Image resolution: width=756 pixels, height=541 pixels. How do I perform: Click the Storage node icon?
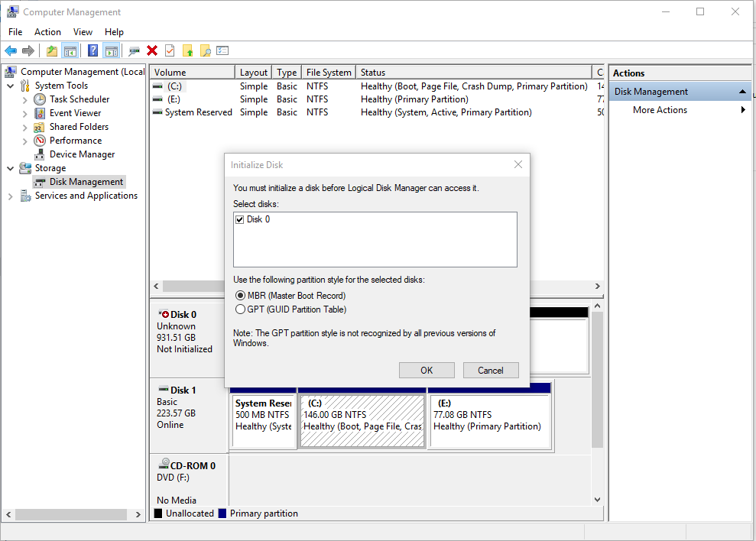25,168
